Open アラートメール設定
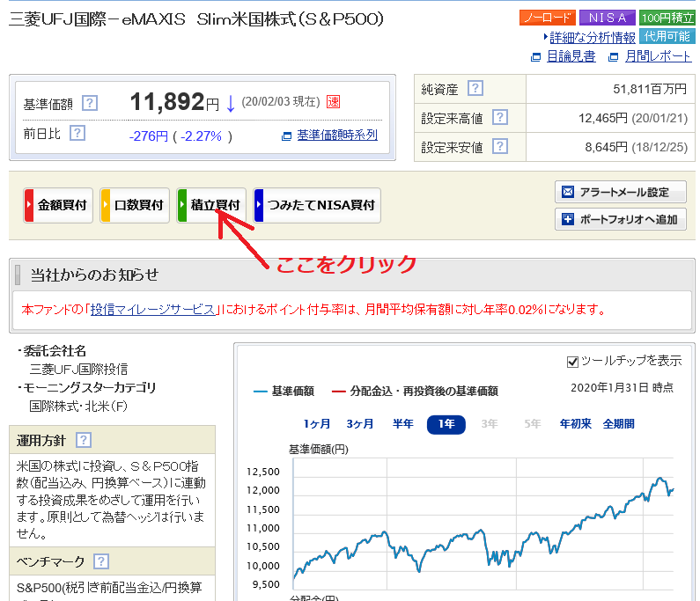The height and width of the screenshot is (601, 700). click(621, 192)
